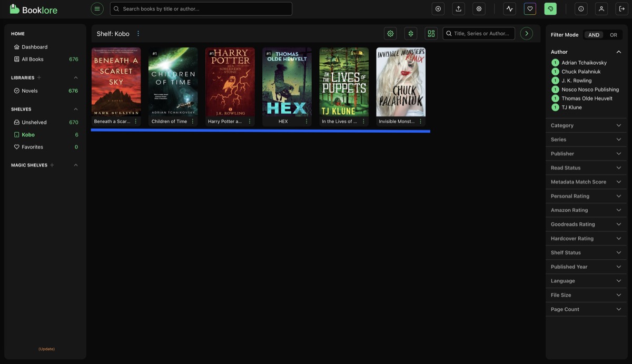The height and width of the screenshot is (364, 632).
Task: Select the Chuck Palahniuk author filter
Action: pyautogui.click(x=580, y=71)
